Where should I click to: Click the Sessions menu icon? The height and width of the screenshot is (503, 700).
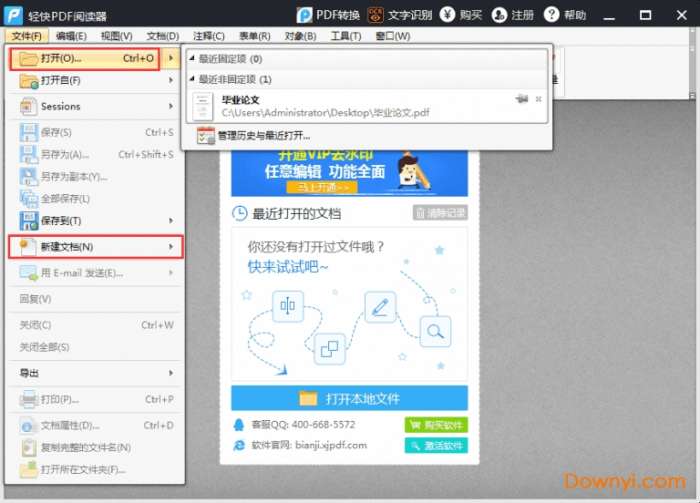coord(29,107)
